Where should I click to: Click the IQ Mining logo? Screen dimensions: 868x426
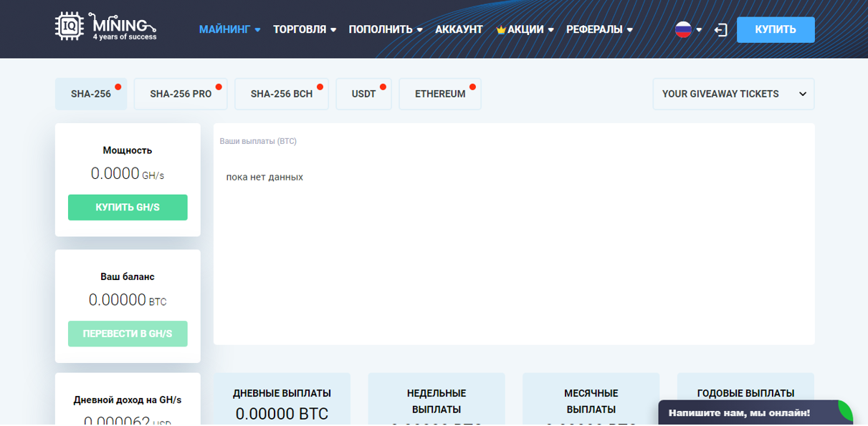pos(105,26)
